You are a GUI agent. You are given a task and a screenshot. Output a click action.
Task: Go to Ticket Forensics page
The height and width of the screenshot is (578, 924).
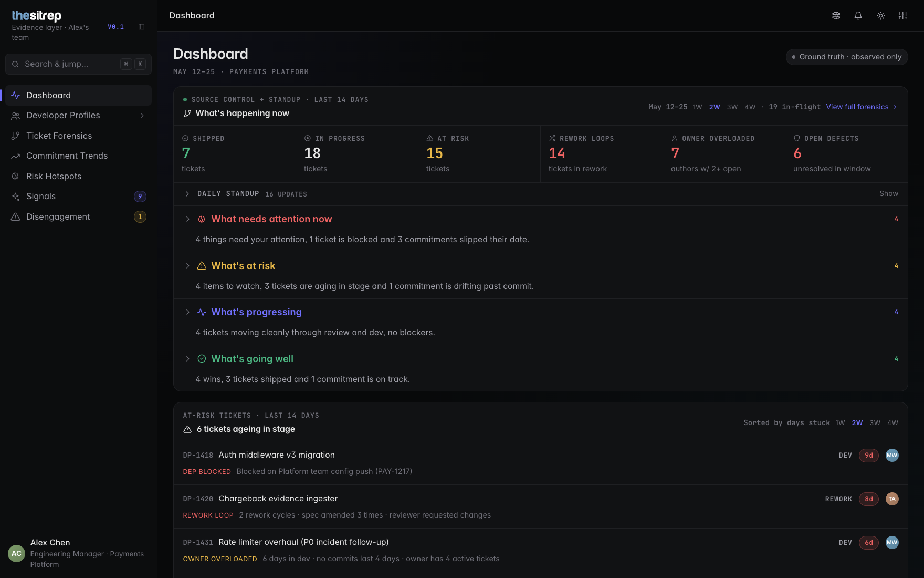[78, 136]
